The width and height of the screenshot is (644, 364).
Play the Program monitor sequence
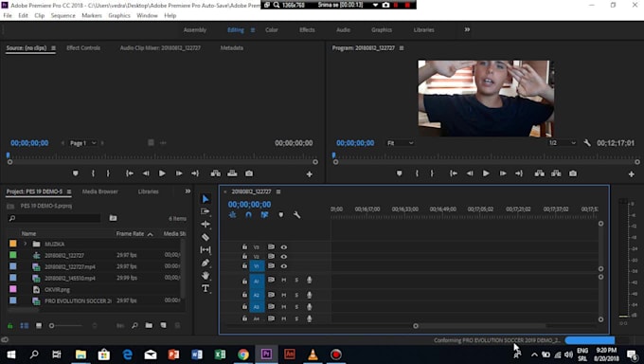(486, 173)
